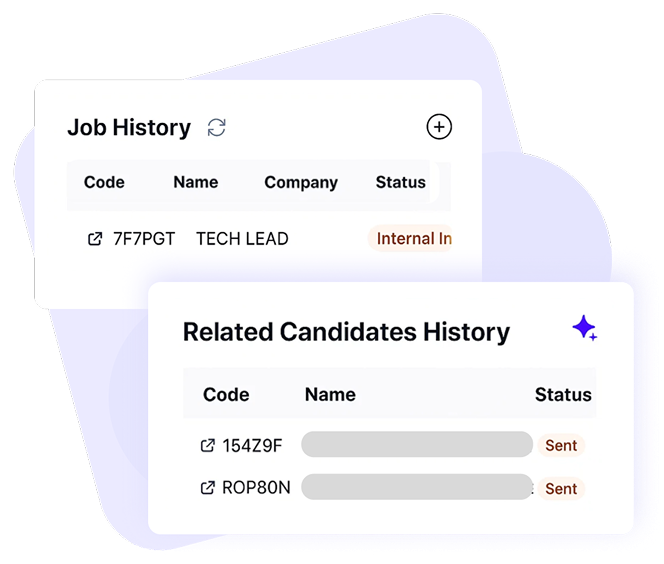Sort candidates by Status column header
Screen dimensions: 664x564
(563, 394)
